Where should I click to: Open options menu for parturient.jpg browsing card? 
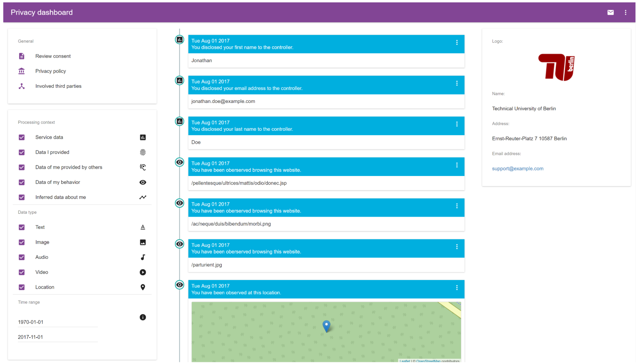pyautogui.click(x=457, y=247)
